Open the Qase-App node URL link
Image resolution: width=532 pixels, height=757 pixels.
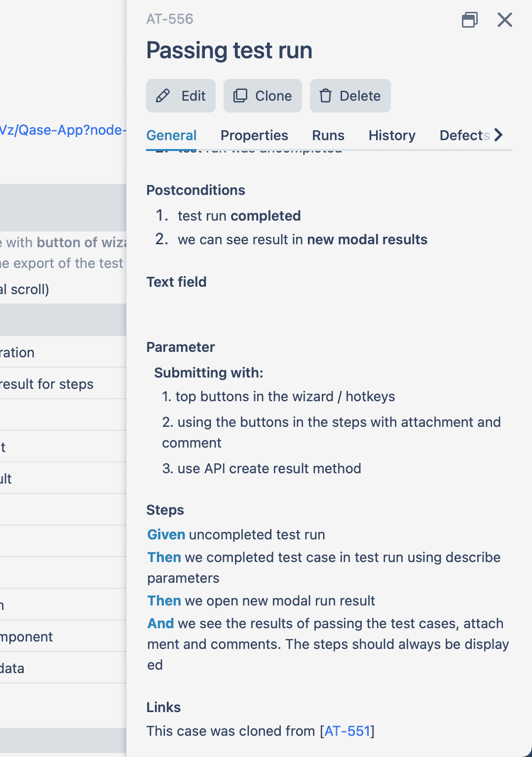63,130
